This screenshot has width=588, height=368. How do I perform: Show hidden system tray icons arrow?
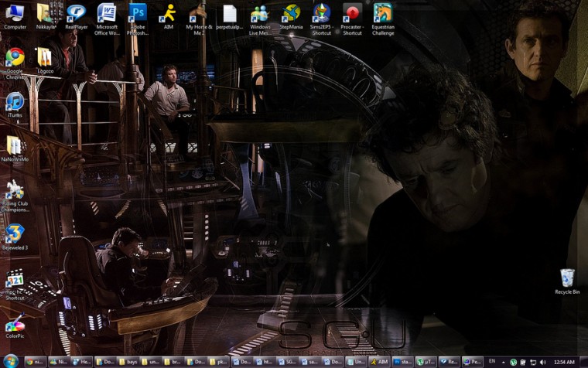click(x=503, y=362)
